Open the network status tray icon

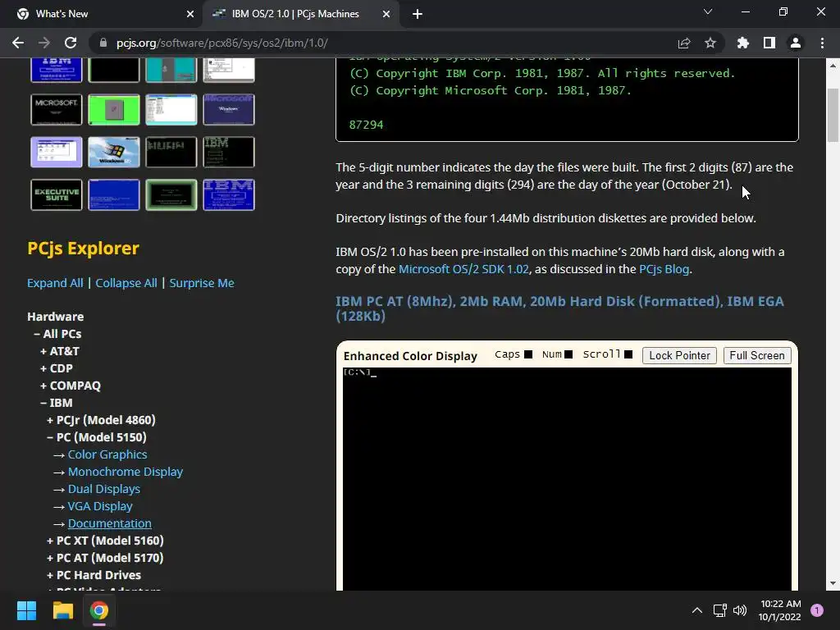coord(719,610)
